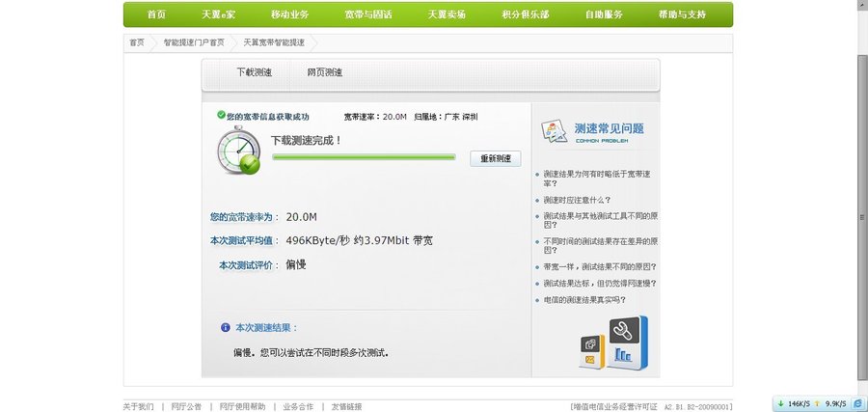Open the 自助服务 menu
868x412 pixels.
[604, 14]
